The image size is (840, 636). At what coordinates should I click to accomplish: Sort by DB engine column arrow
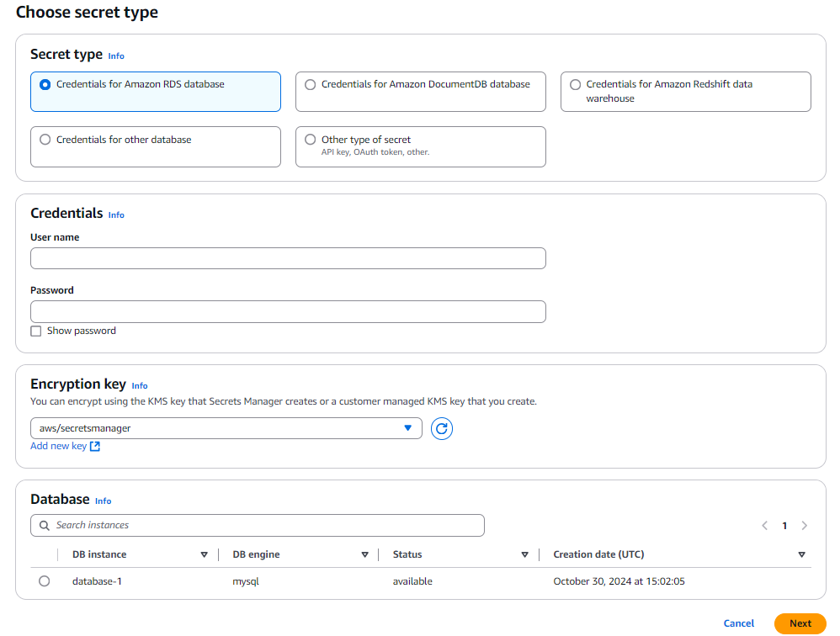click(x=364, y=555)
